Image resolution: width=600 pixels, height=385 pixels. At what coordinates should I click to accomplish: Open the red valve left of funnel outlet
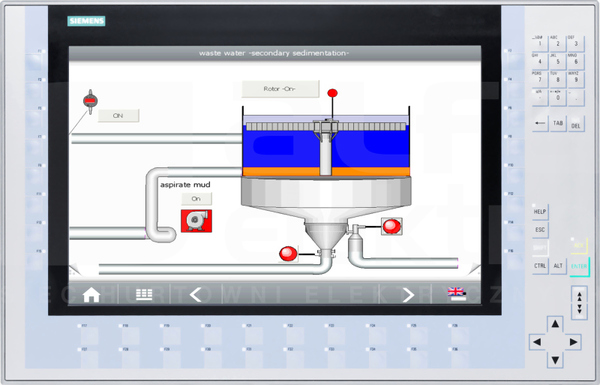tap(288, 254)
